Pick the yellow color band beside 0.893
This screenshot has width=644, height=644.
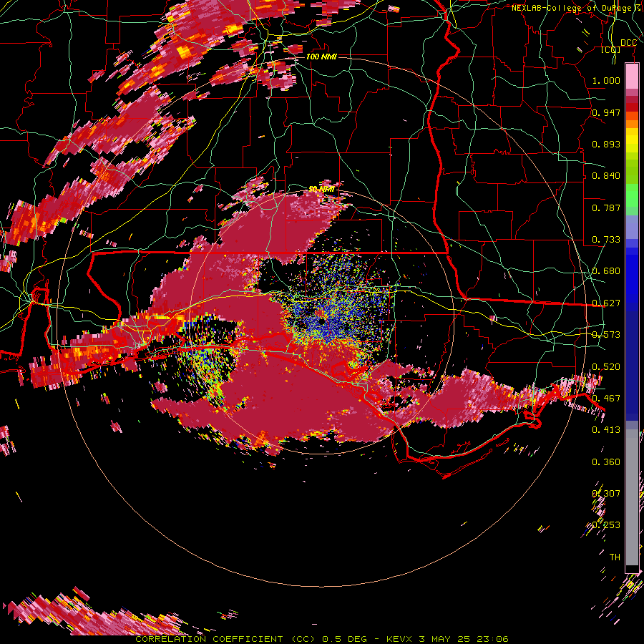click(632, 144)
